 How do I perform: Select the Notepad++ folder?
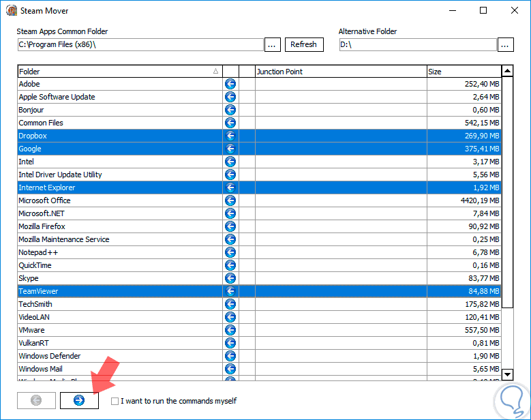click(x=260, y=252)
